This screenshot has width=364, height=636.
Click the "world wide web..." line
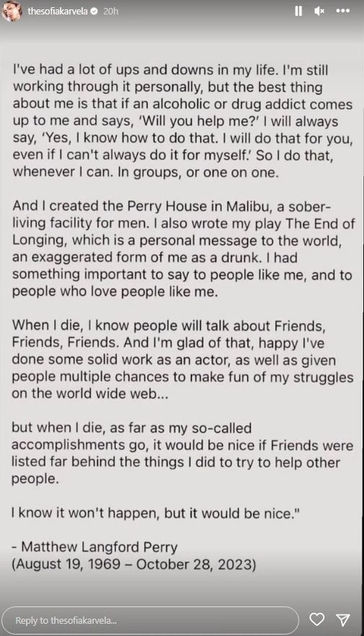(x=90, y=394)
